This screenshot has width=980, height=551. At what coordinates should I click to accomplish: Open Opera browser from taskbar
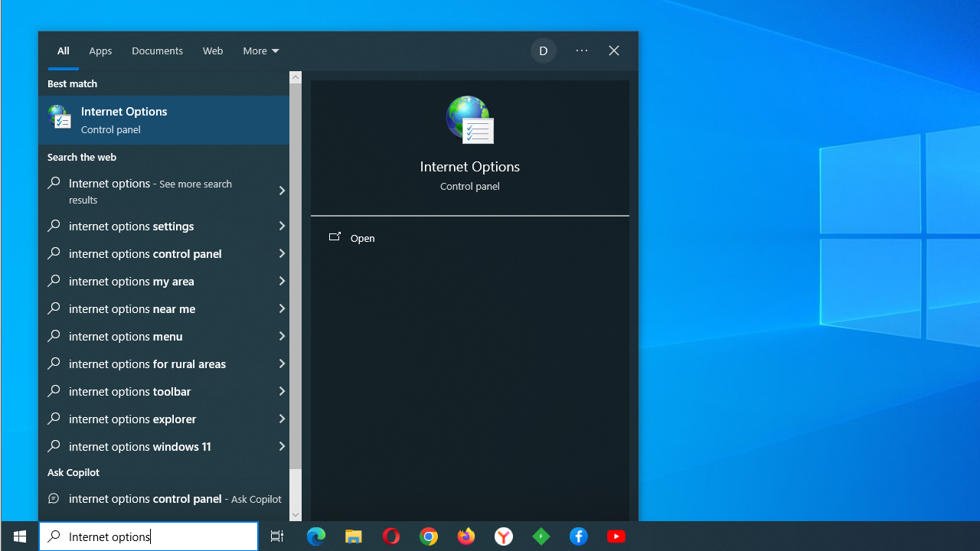[391, 536]
